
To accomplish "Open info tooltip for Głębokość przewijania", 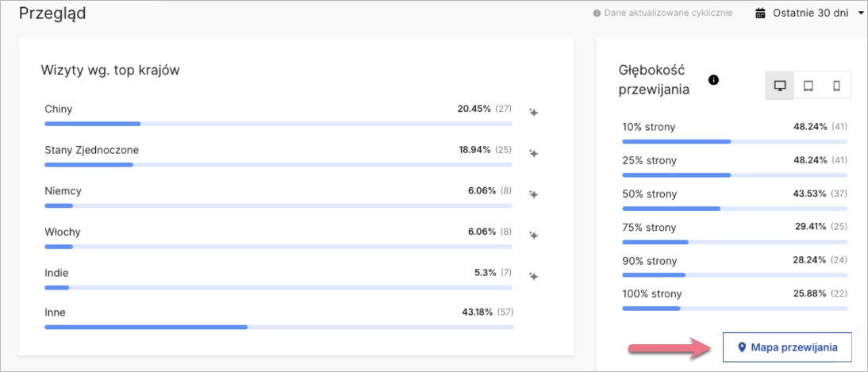I will coord(713,79).
